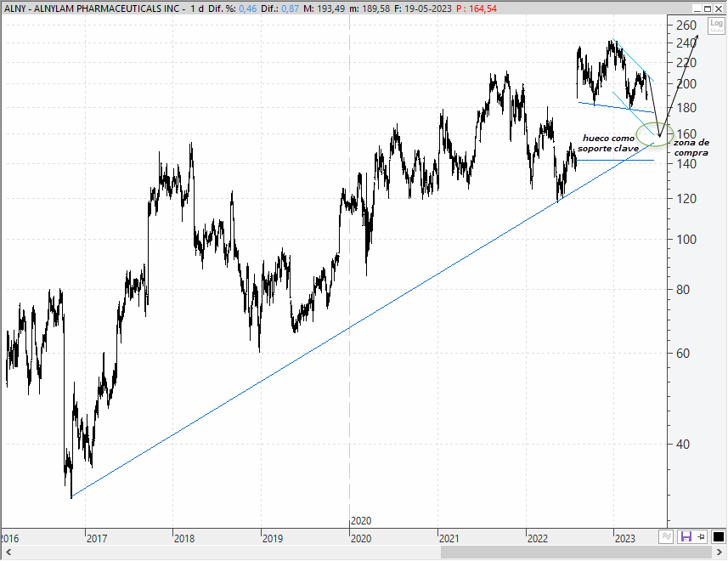Viewport: 728px width, 561px height.
Task: Click the 220 price axis label
Action: pyautogui.click(x=686, y=62)
